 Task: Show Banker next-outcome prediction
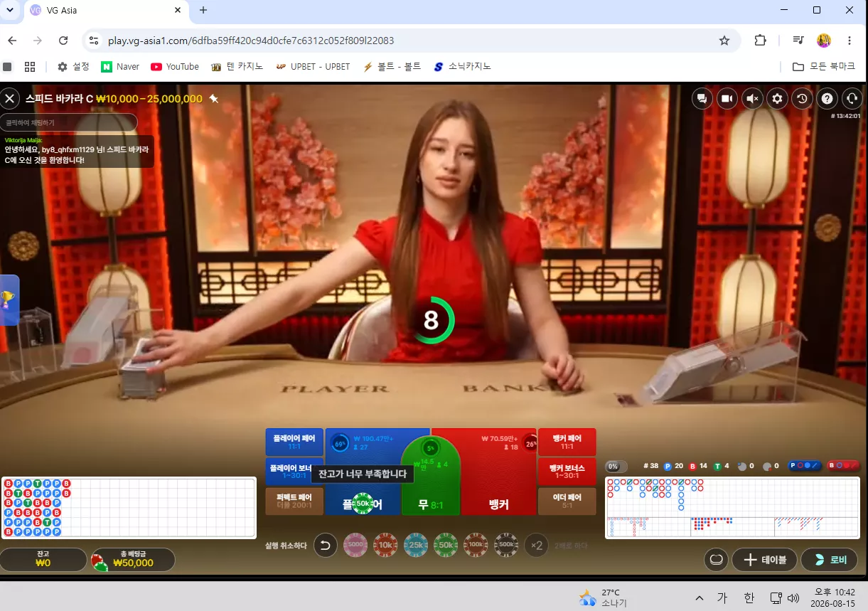click(843, 466)
